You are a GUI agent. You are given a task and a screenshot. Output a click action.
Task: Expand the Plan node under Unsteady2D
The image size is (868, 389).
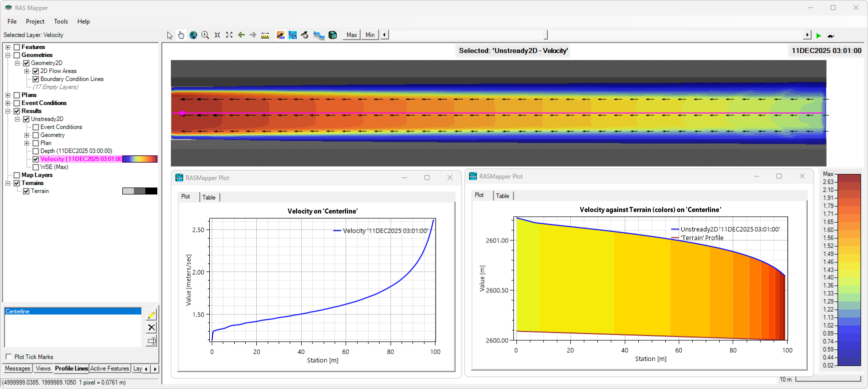[27, 143]
